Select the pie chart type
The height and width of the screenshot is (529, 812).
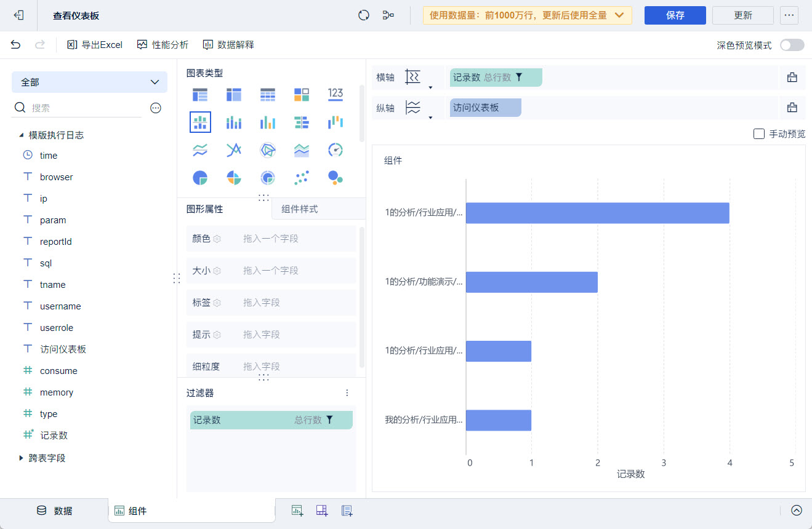pyautogui.click(x=200, y=178)
